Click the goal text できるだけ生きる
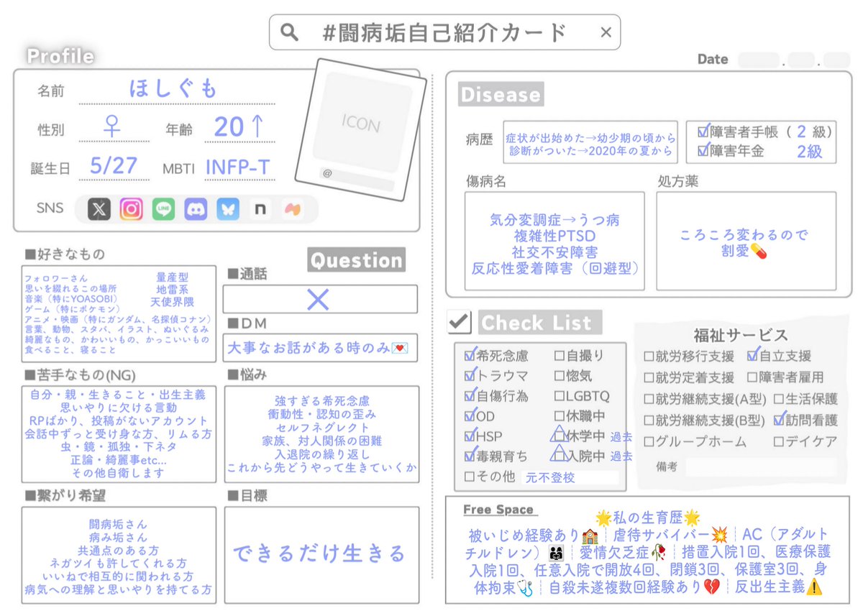 point(319,553)
